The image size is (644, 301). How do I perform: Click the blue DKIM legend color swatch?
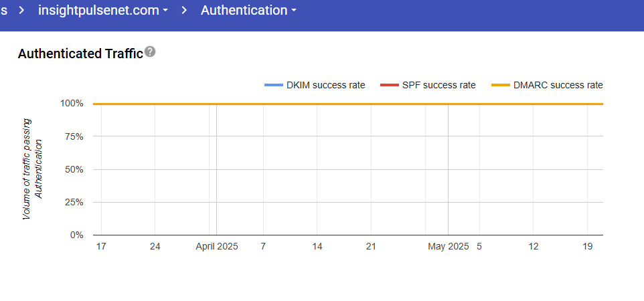(x=273, y=85)
